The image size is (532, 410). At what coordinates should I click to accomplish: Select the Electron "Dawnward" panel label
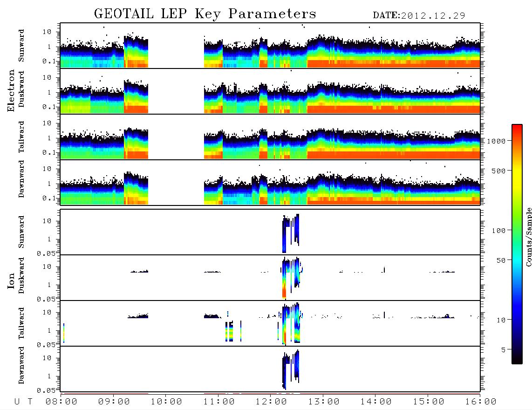[21, 179]
